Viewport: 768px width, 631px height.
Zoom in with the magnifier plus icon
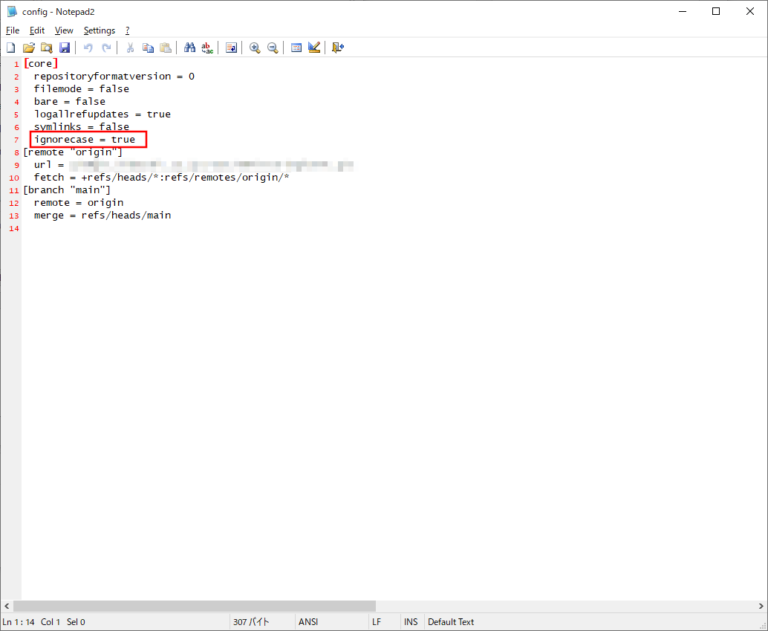tap(255, 48)
